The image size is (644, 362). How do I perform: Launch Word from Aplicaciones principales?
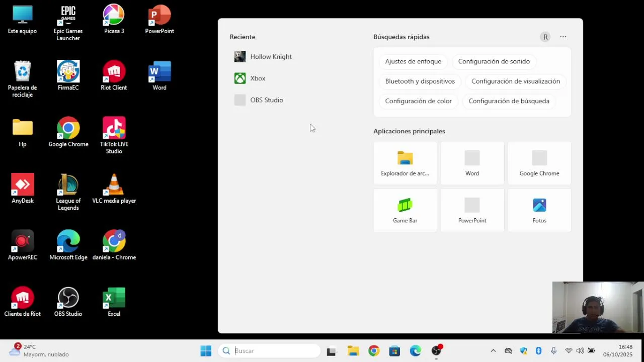coord(472,163)
